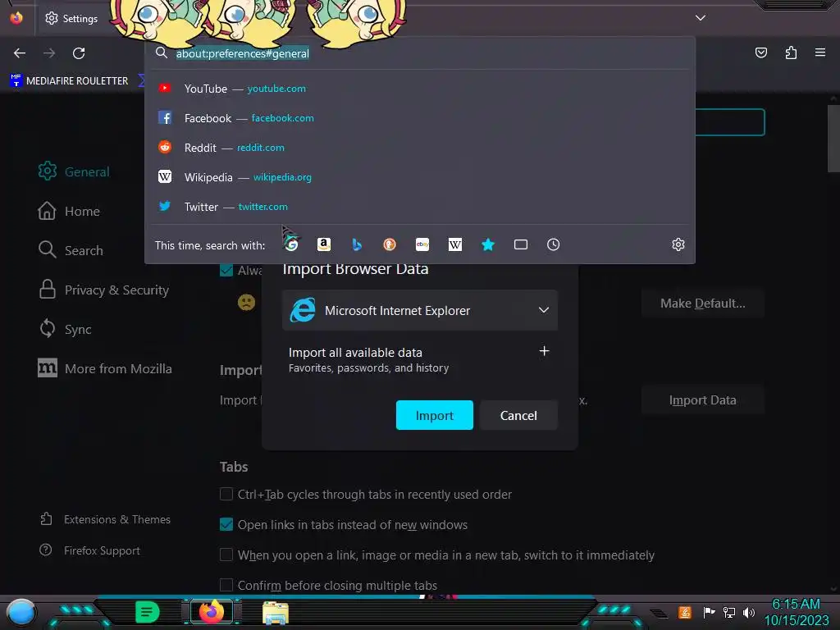Go back using the back arrow
Screen dimensions: 840x630
[20, 53]
